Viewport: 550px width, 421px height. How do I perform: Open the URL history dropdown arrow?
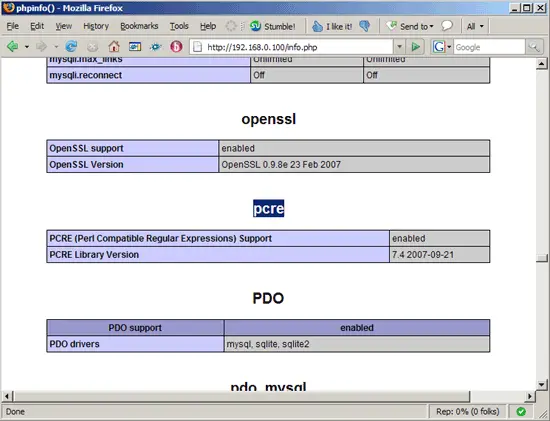[399, 47]
